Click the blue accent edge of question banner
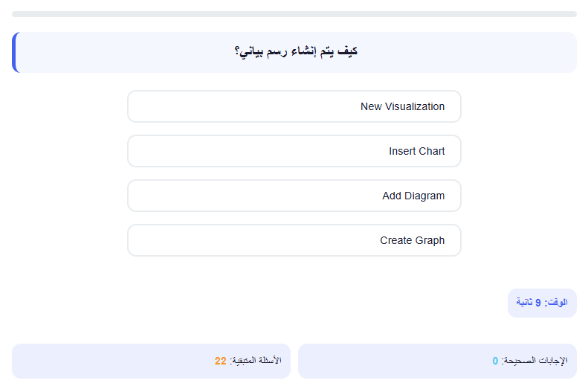The width and height of the screenshot is (588, 389). (15, 52)
